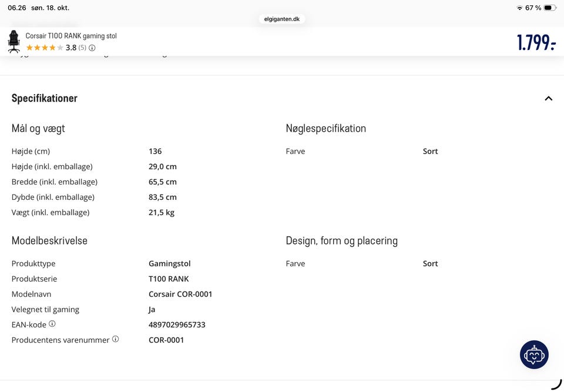Open the chatbot assistant icon
The height and width of the screenshot is (392, 564).
534,354
